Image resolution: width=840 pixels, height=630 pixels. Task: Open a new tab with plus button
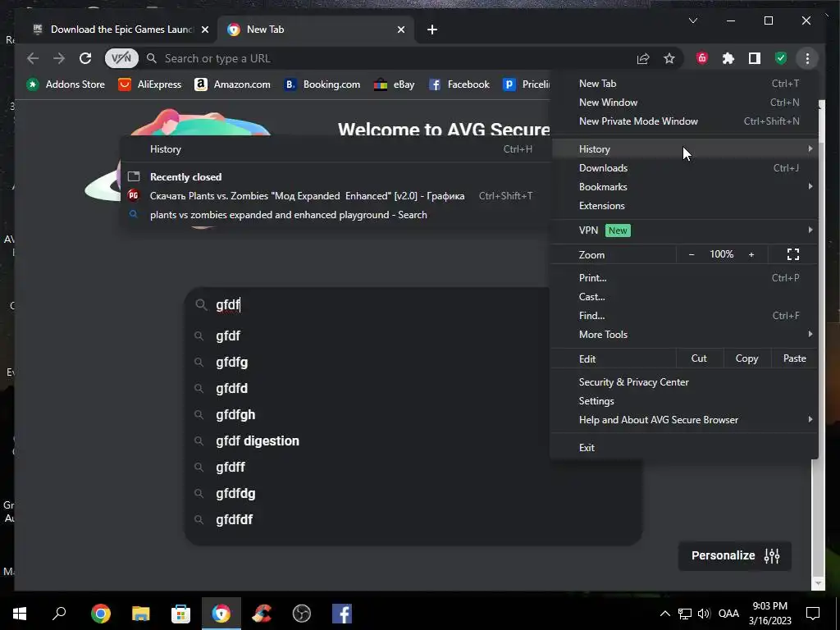click(x=432, y=30)
